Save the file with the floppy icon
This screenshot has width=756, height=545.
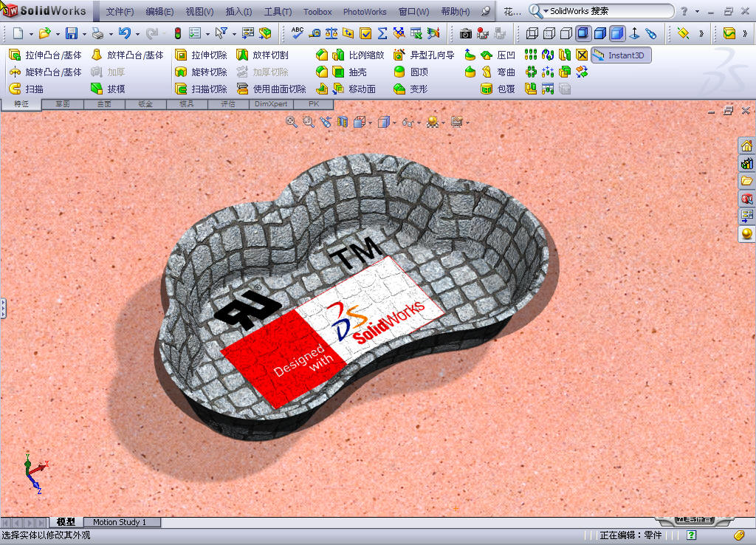(72, 33)
